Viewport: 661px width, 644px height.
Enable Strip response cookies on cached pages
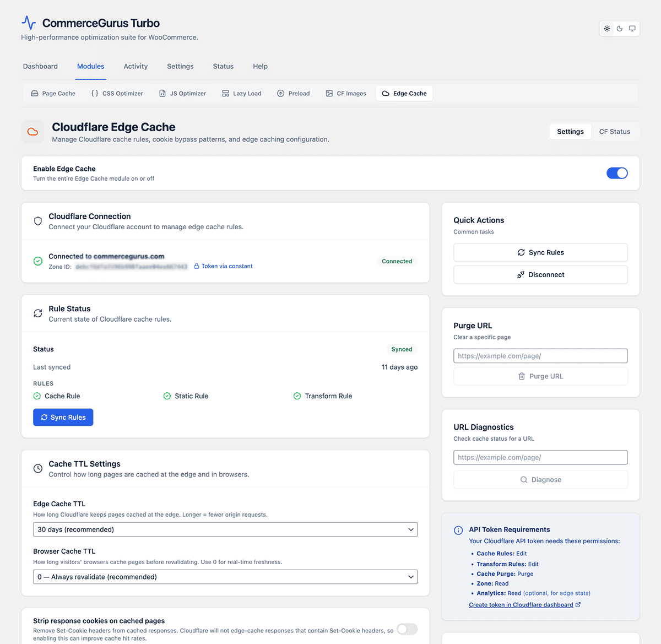point(407,629)
